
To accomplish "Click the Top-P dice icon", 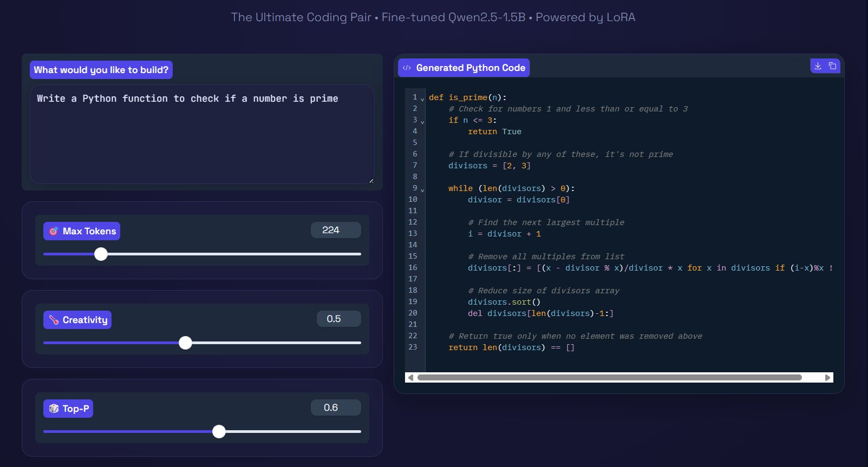I will pos(54,409).
